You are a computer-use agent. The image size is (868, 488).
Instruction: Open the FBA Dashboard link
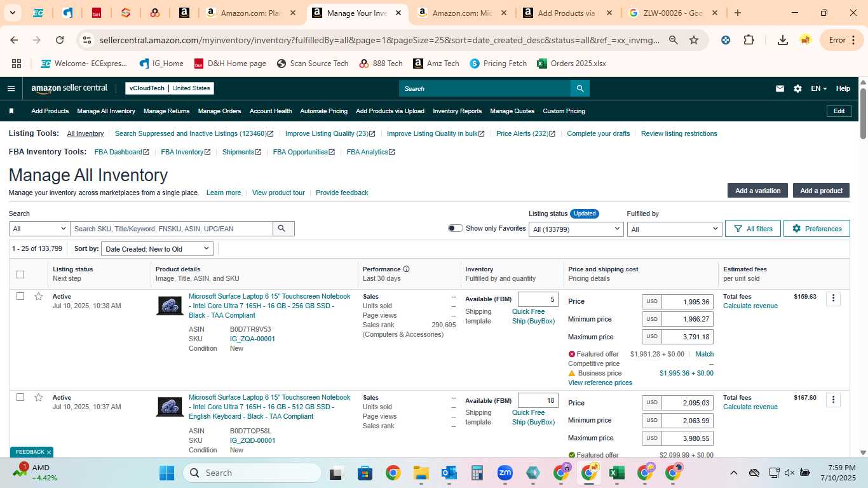click(121, 152)
